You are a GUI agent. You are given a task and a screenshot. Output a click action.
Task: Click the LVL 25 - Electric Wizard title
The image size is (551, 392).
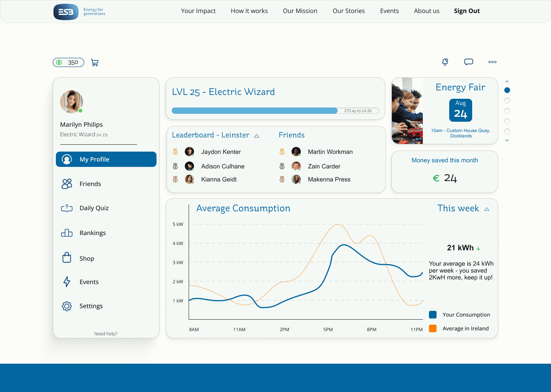click(x=223, y=92)
